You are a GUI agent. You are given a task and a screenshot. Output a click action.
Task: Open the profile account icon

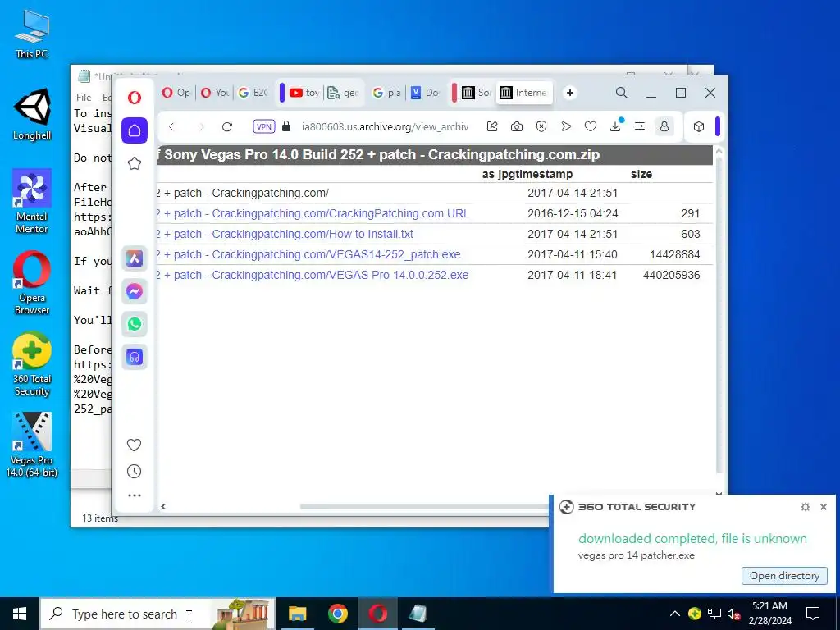(x=664, y=126)
